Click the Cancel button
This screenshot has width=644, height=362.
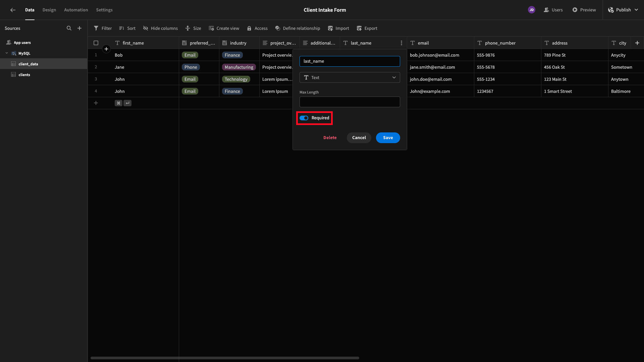pyautogui.click(x=359, y=138)
